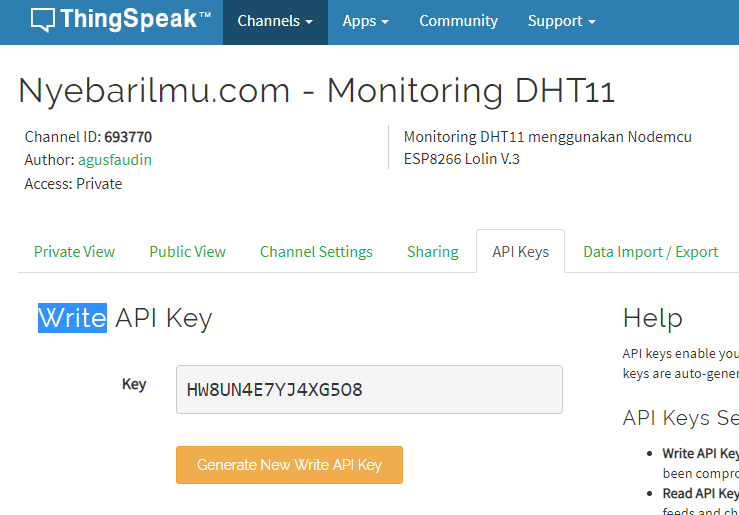Viewport: 739px width, 515px height.
Task: Expand the Support dropdown menu
Action: (x=561, y=22)
